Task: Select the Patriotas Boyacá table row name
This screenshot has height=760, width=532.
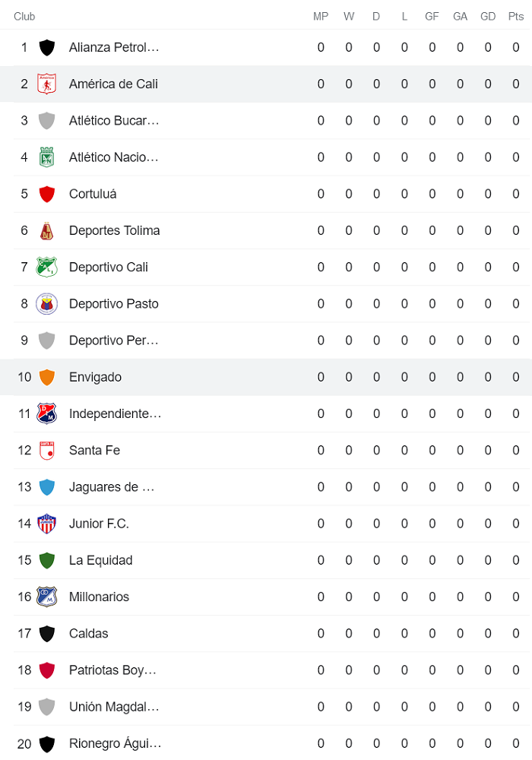Action: pos(112,670)
